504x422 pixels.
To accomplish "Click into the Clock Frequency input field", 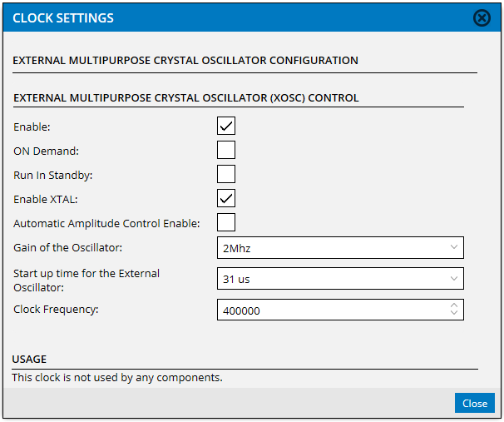I will (x=333, y=310).
